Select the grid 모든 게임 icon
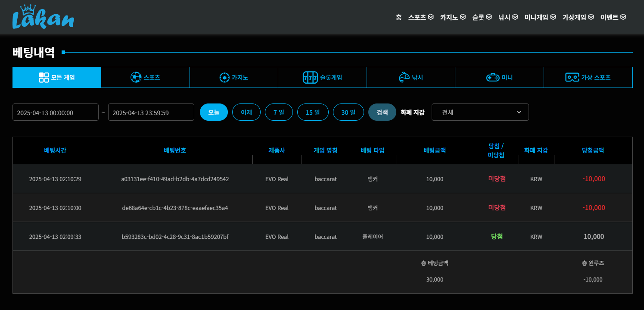 coord(44,78)
